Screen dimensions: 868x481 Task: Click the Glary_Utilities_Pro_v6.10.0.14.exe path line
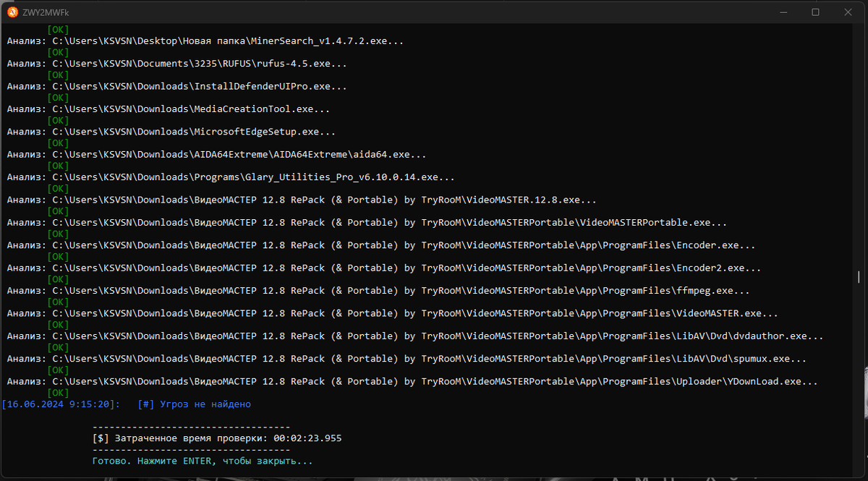(x=231, y=177)
